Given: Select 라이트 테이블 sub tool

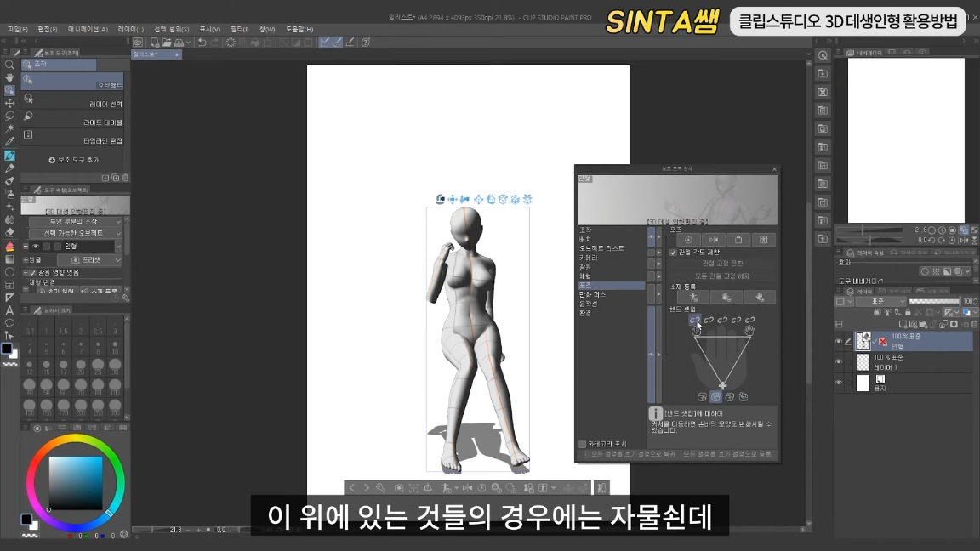Looking at the screenshot, I should (72, 118).
